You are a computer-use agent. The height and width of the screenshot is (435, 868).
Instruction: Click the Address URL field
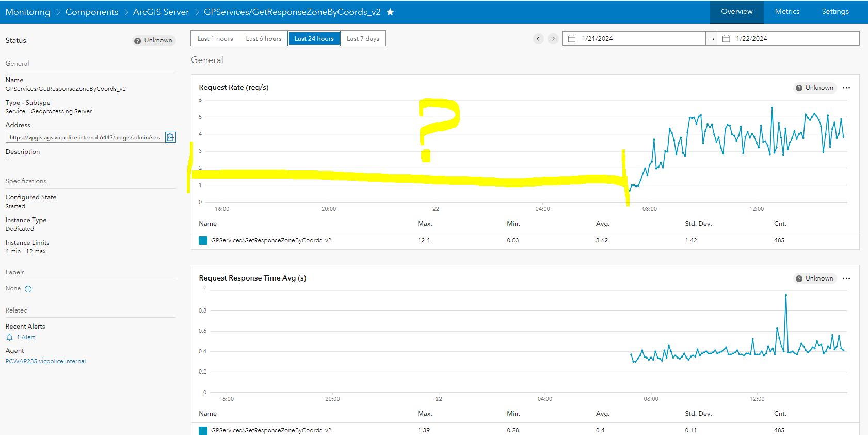85,137
